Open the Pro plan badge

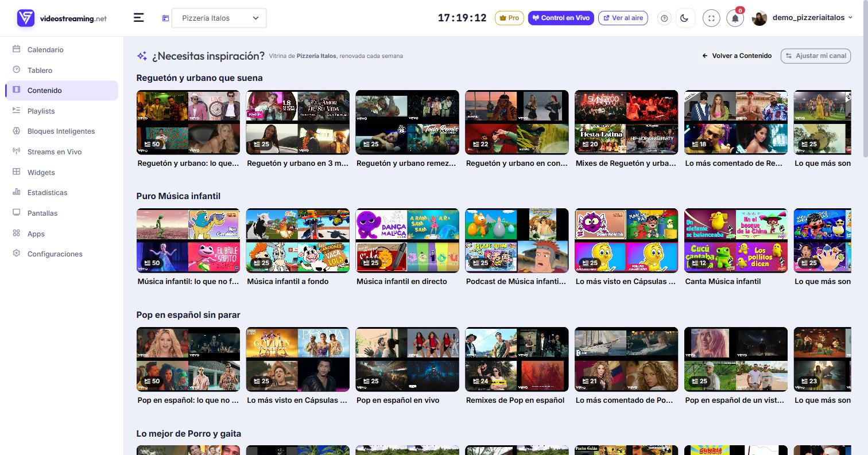point(509,18)
